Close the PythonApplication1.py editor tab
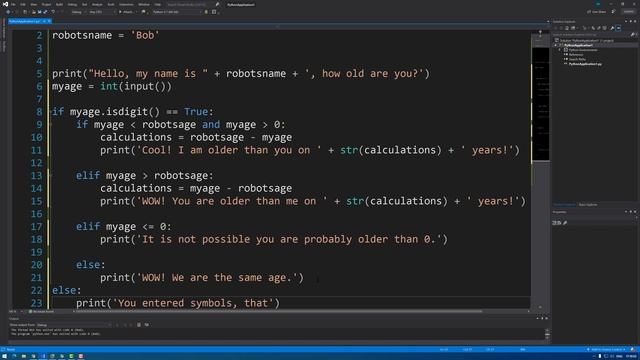This screenshot has height=360, width=640. click(49, 21)
